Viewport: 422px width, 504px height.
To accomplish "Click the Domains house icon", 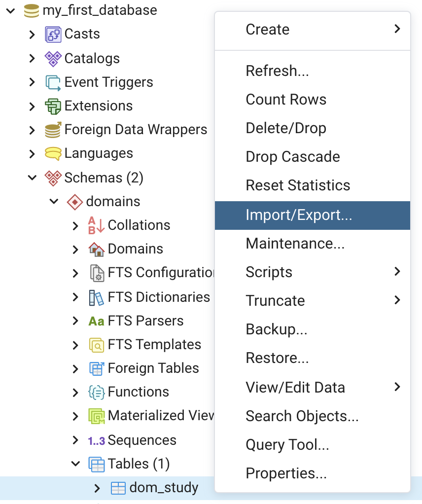I will pyautogui.click(x=96, y=249).
